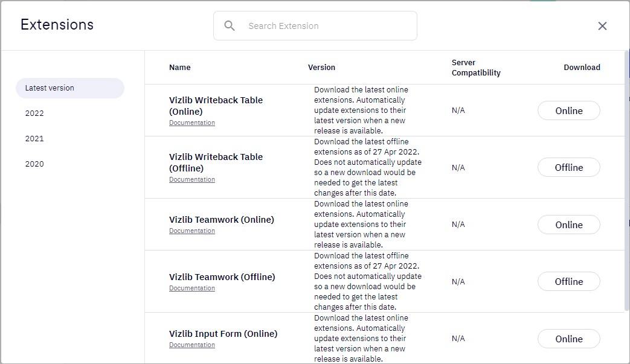Click N/A in Writeback Table (Offline) row

click(x=458, y=167)
